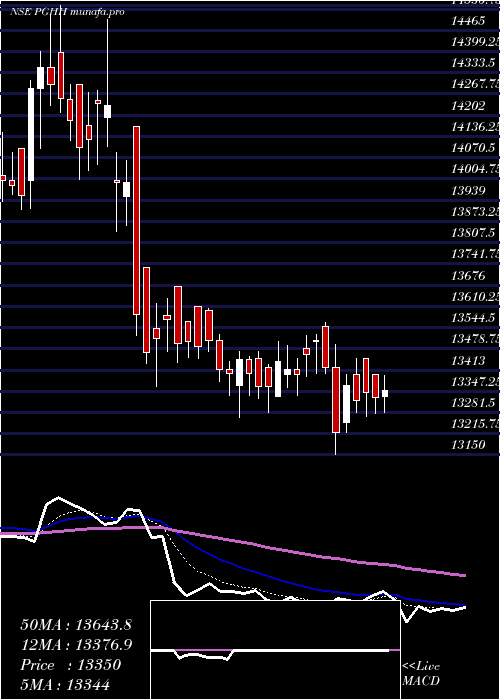Image resolution: width=500 pixels, height=700 pixels.
Task: Select the 14202 price axis label
Action: (x=468, y=106)
